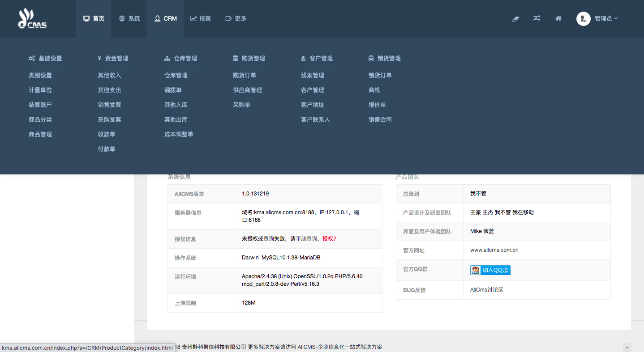
Task: Click the scroll-to-top arrow at bottom right
Action: tap(627, 348)
